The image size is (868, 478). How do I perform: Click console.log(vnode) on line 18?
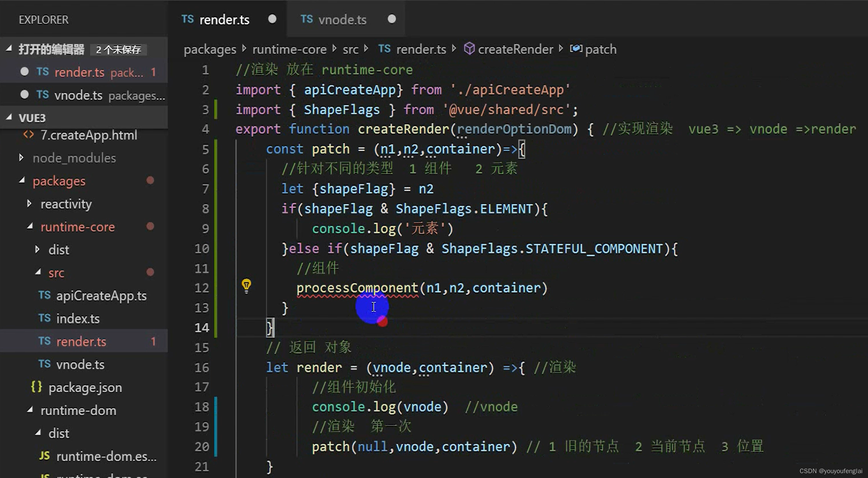point(380,407)
